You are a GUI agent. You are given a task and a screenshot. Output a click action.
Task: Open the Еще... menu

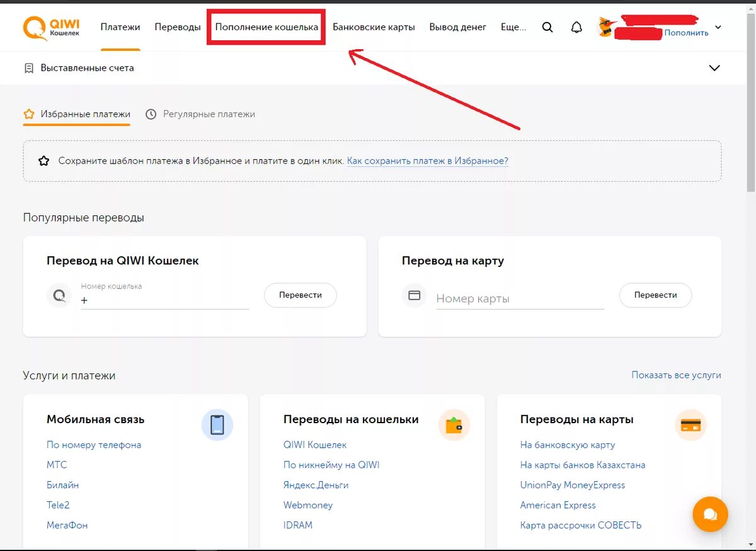513,27
